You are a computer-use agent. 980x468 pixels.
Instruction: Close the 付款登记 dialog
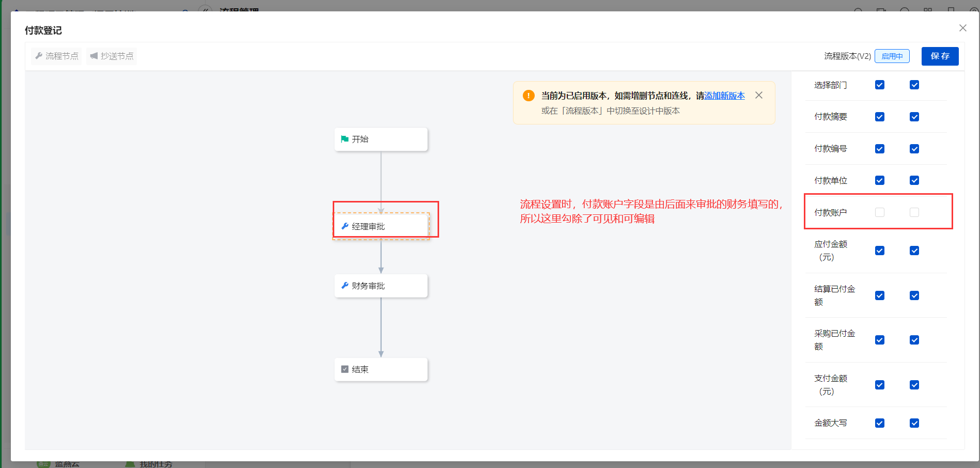tap(963, 28)
